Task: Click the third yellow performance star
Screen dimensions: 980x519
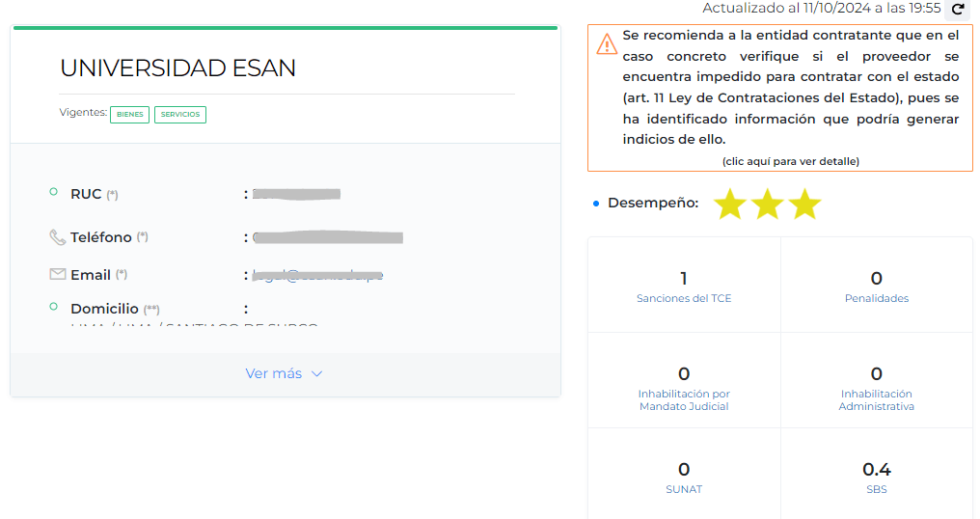Action: [x=805, y=204]
